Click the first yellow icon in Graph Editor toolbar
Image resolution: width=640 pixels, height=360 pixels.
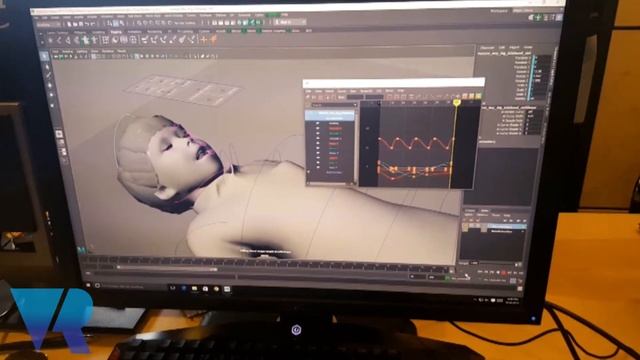pos(464,96)
